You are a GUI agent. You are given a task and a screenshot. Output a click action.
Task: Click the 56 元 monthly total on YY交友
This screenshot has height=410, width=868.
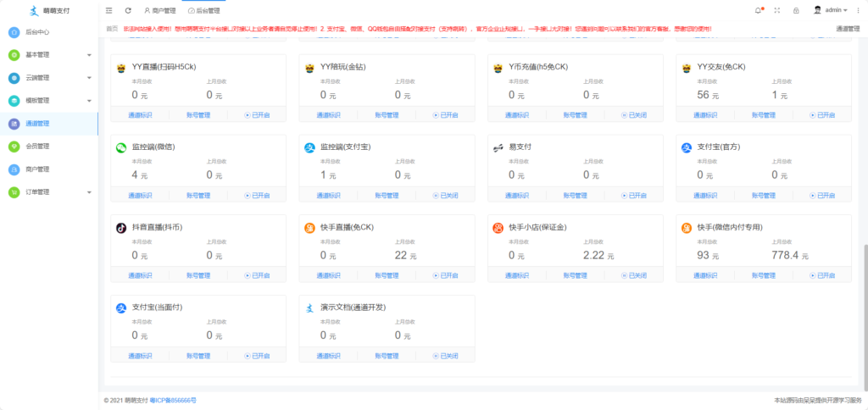pyautogui.click(x=708, y=95)
